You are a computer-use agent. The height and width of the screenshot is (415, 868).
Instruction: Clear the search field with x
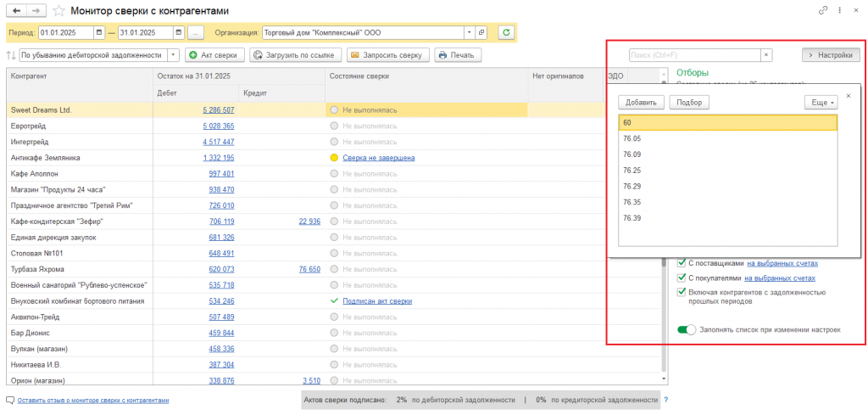coord(766,55)
